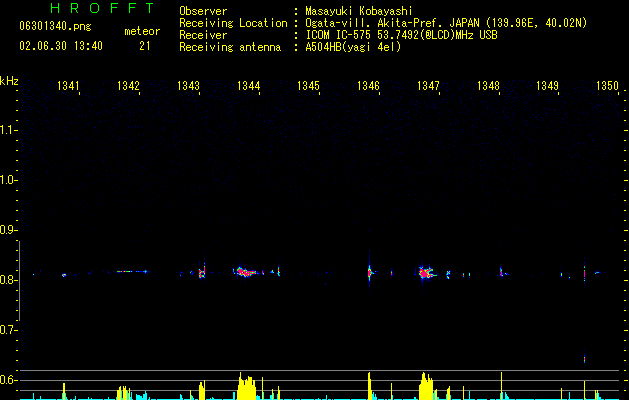Click the 1341 time axis label
The height and width of the screenshot is (400, 629).
(68, 86)
